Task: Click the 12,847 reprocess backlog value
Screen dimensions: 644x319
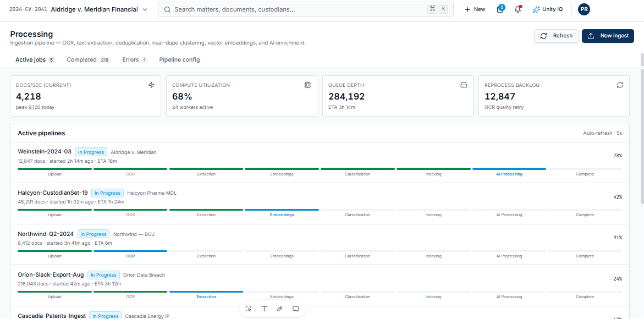Action: [x=499, y=96]
